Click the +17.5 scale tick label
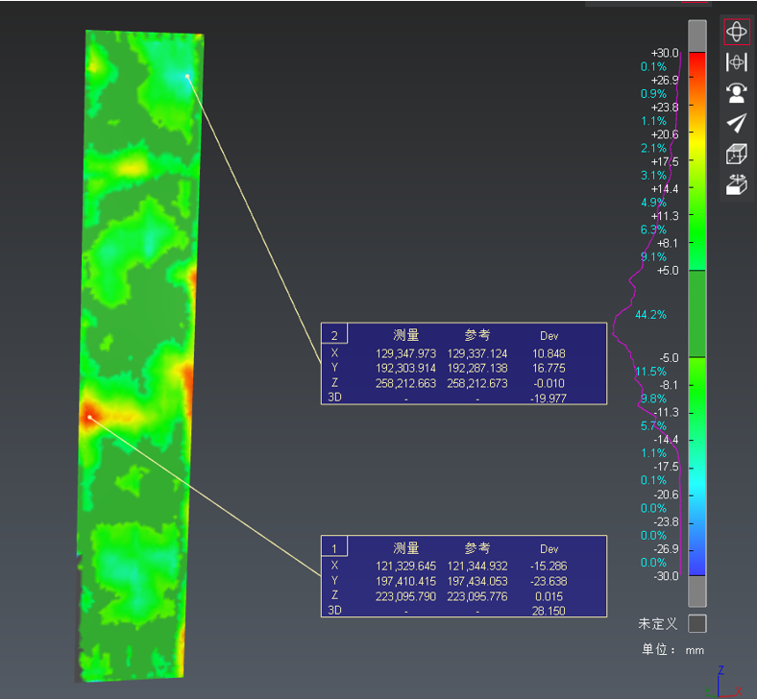 [665, 161]
